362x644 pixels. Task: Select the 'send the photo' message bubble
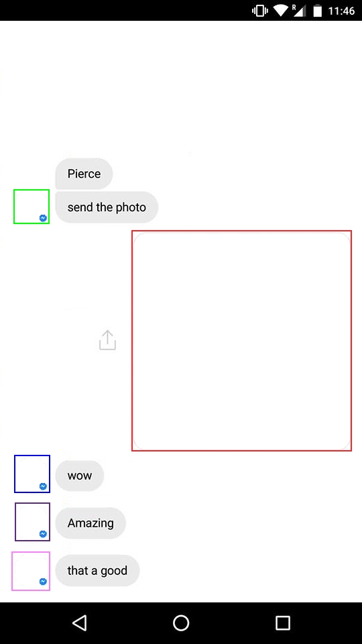(107, 207)
